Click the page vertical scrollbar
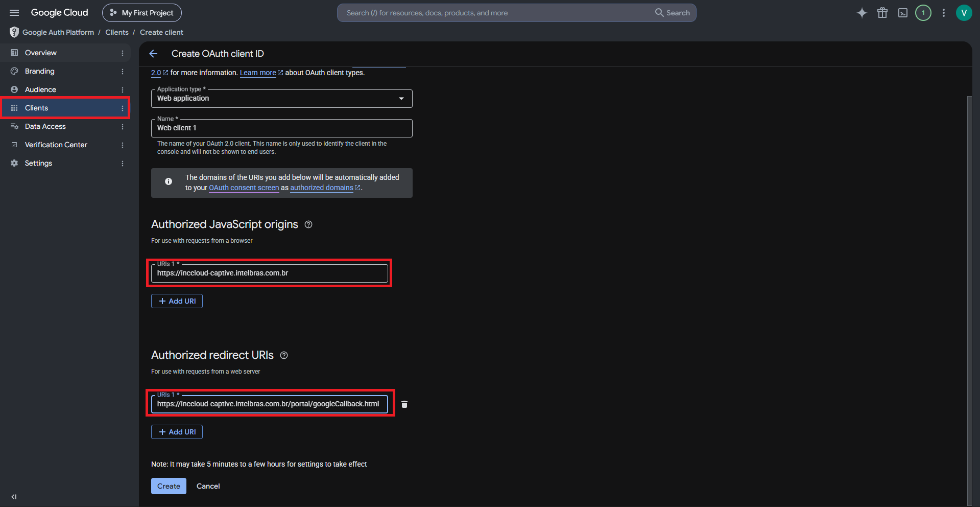Image resolution: width=980 pixels, height=507 pixels. pos(970,301)
